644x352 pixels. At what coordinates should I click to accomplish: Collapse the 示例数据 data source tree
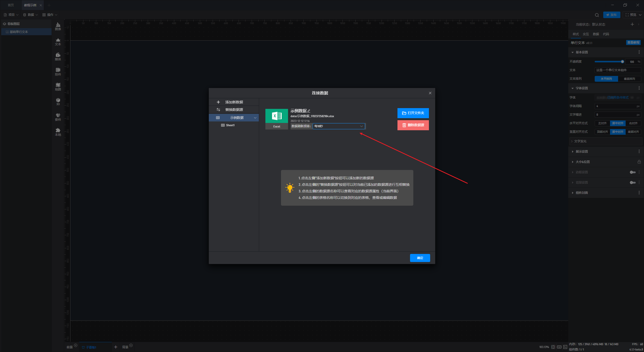click(x=255, y=118)
